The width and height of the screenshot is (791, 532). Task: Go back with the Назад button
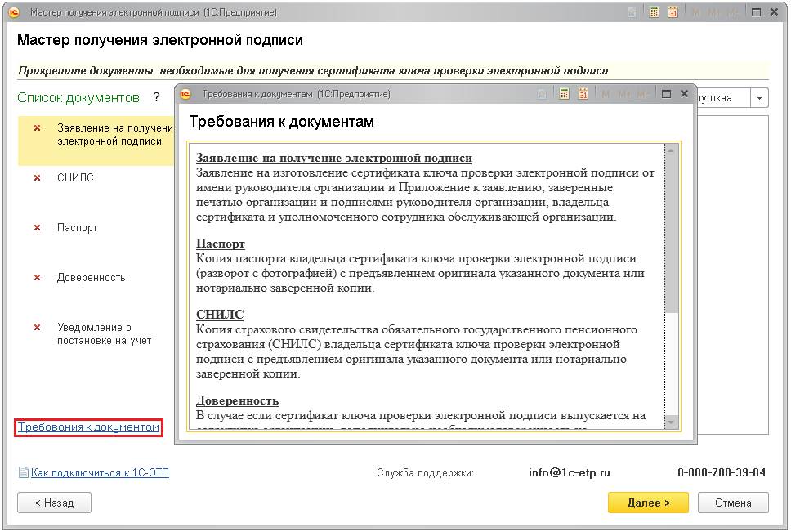[55, 503]
